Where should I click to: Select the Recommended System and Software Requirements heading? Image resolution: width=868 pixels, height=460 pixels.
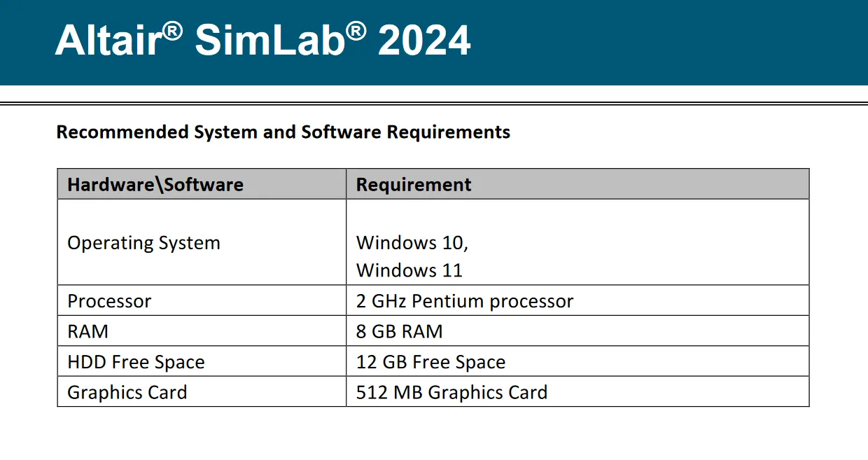(283, 132)
